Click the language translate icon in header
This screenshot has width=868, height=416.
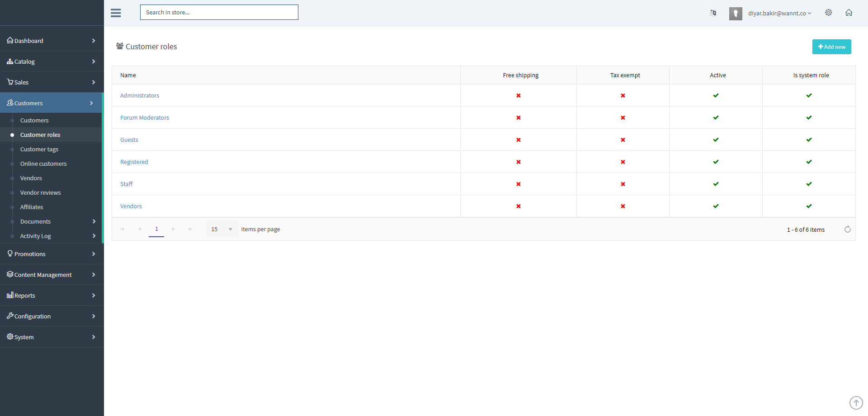coord(713,13)
